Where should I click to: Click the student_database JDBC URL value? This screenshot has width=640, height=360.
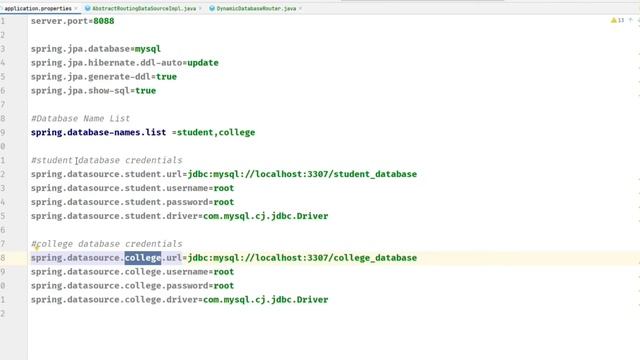pyautogui.click(x=302, y=174)
